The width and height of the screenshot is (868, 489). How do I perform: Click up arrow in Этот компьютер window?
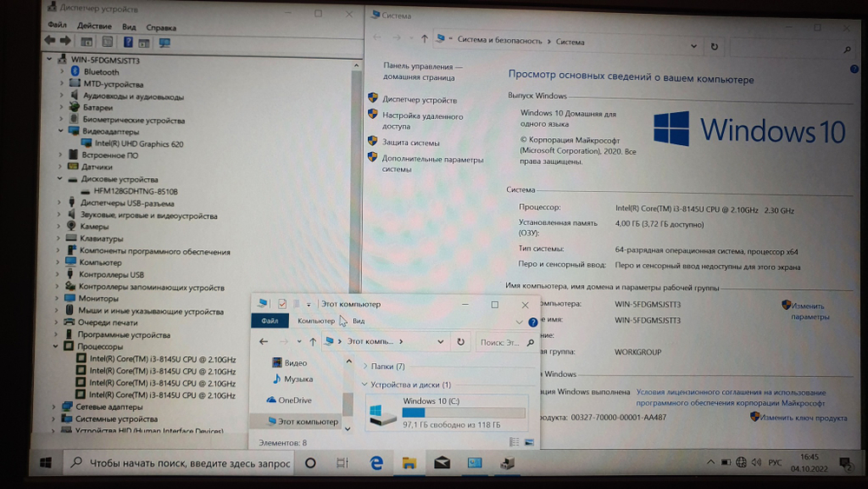tap(312, 341)
